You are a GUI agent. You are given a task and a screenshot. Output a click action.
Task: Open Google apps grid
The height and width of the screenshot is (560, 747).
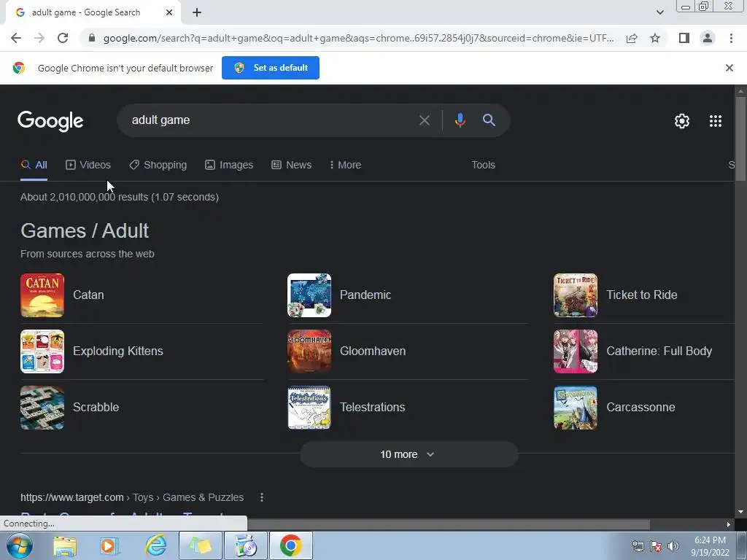[x=715, y=121]
